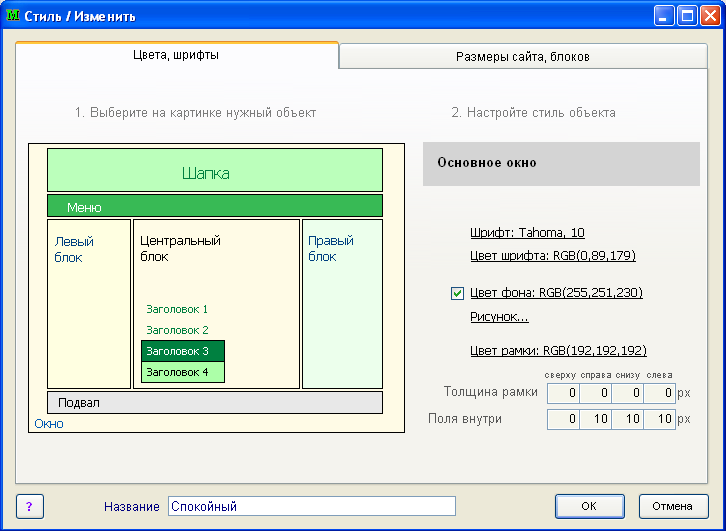
Task: Edit Цвет рамки RGB(192,192,192)
Action: pyautogui.click(x=558, y=350)
